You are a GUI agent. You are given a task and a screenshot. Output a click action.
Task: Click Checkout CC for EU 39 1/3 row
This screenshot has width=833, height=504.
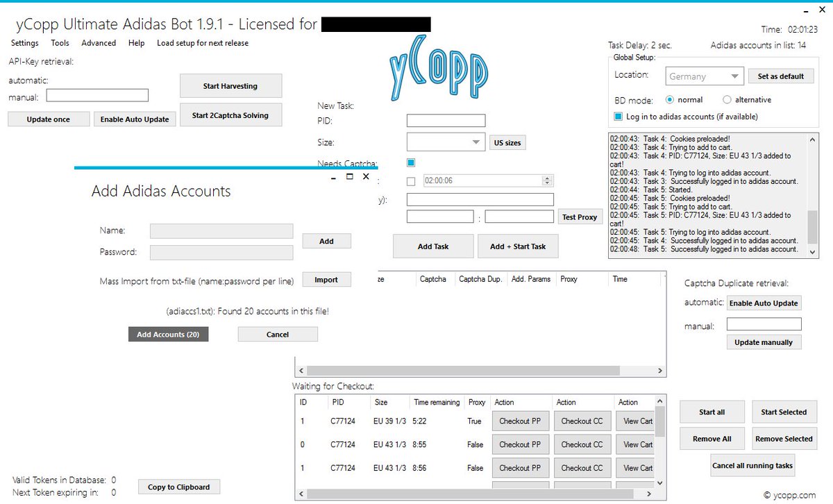(x=582, y=421)
